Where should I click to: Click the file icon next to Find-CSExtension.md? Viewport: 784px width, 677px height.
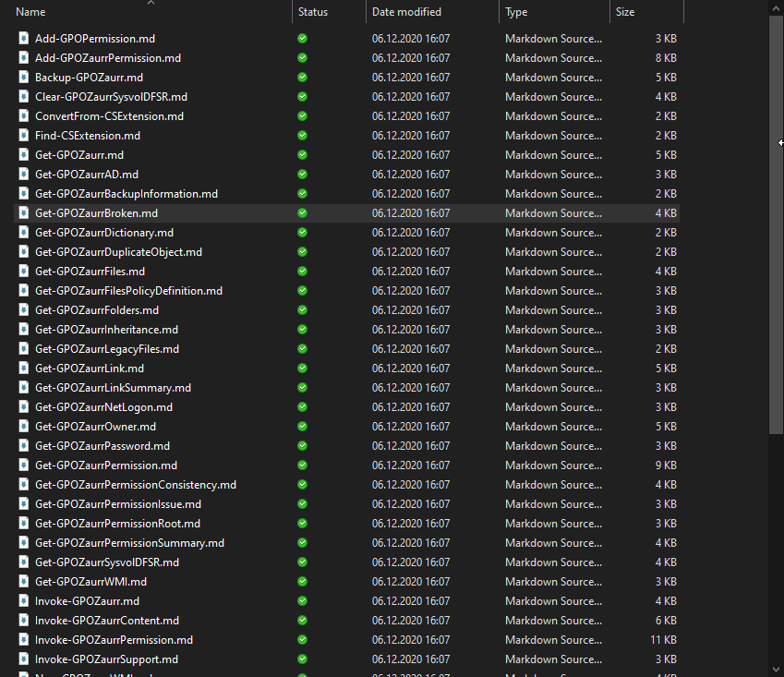[25, 136]
